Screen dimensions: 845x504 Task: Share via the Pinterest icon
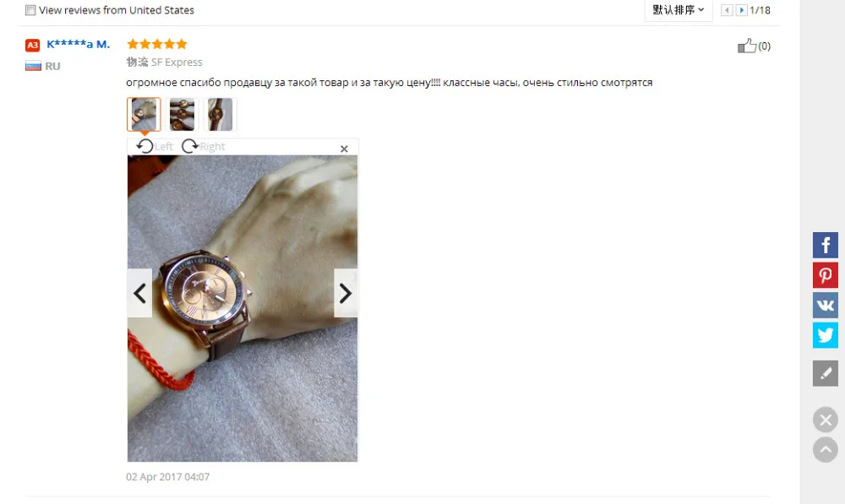pos(825,276)
